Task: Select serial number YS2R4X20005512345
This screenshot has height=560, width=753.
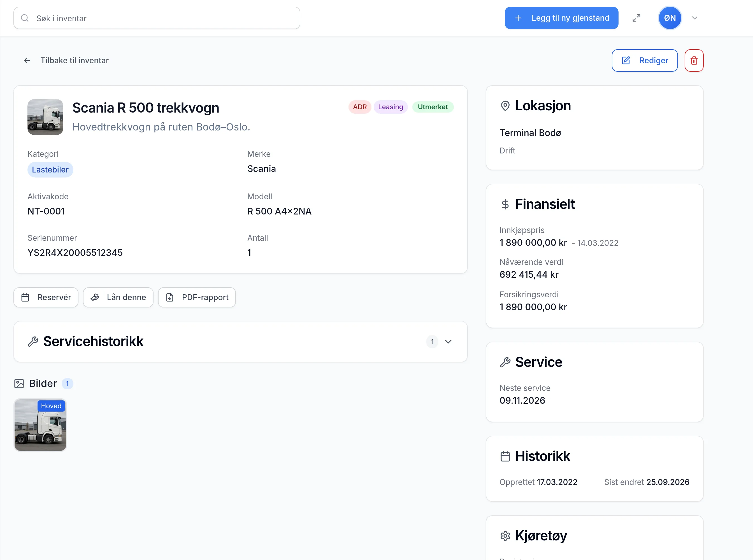Action: tap(75, 253)
